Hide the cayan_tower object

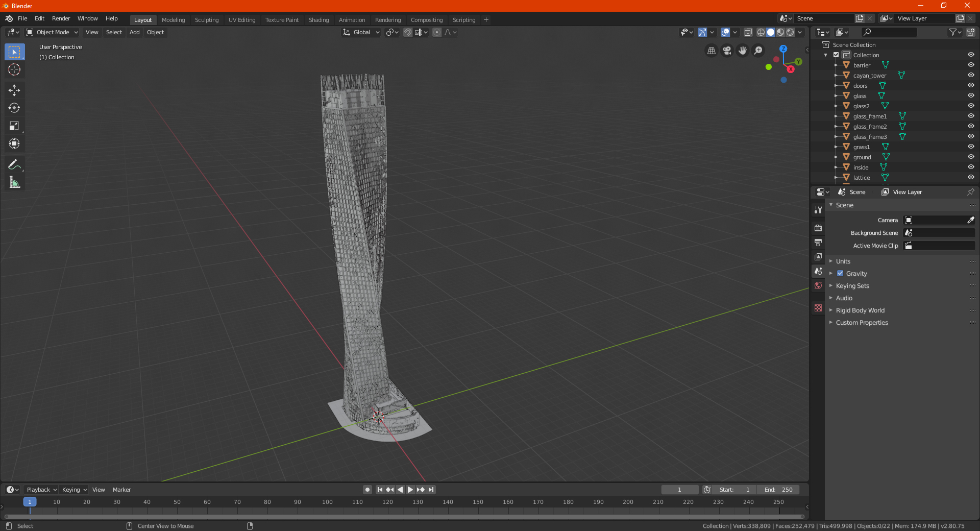pyautogui.click(x=971, y=75)
